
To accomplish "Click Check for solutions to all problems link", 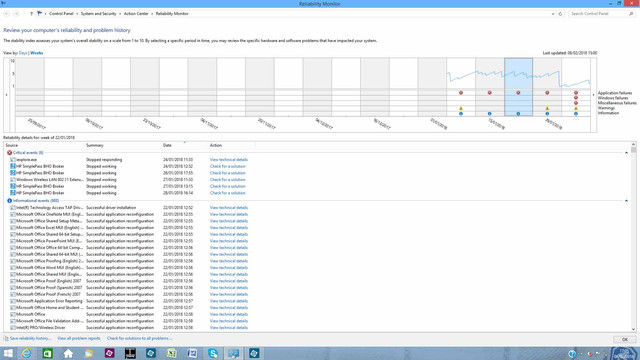I will pyautogui.click(x=140, y=338).
